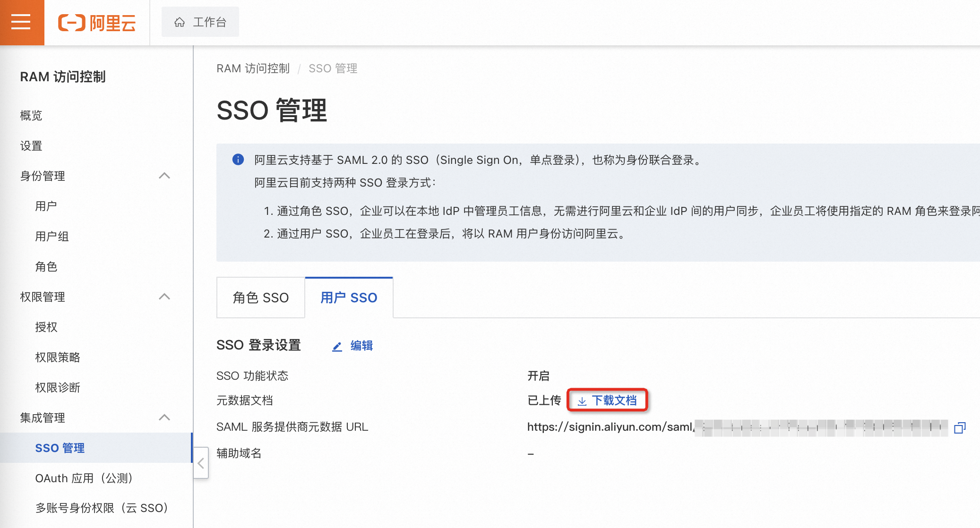Click the pencil edit icon

click(x=337, y=347)
